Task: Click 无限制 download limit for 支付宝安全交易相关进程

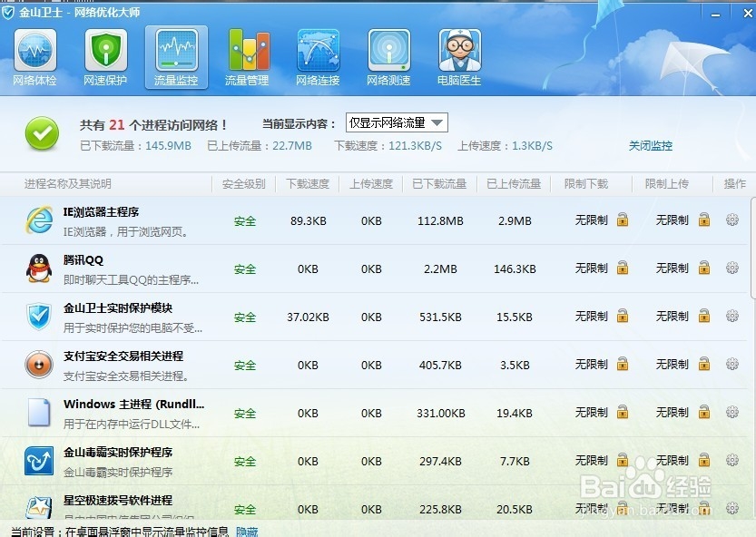Action: coord(591,365)
